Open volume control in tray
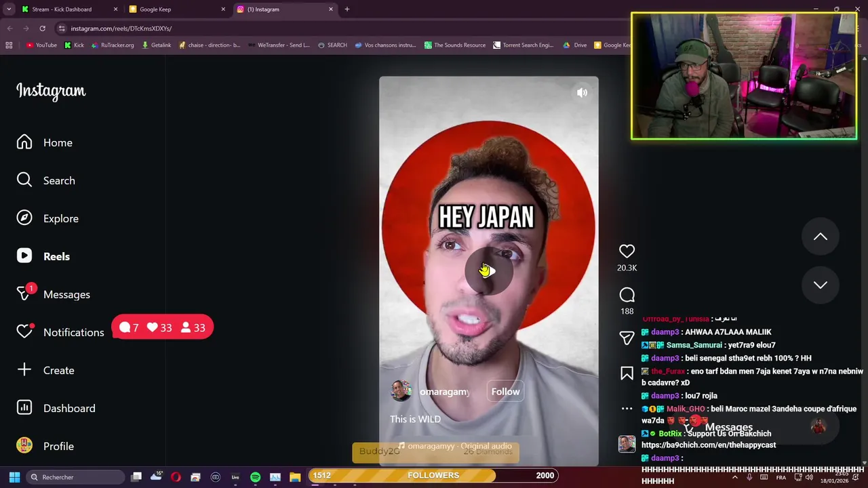868x488 pixels. 808,477
